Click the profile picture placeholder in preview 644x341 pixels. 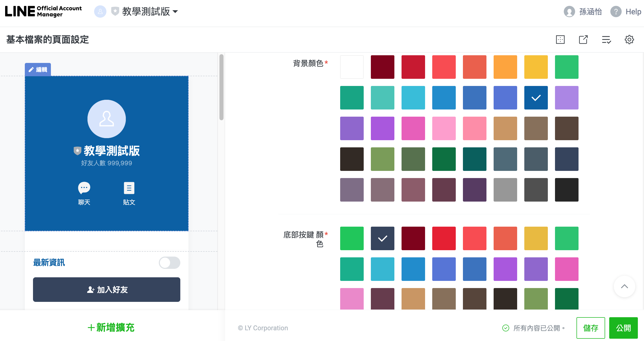click(107, 119)
